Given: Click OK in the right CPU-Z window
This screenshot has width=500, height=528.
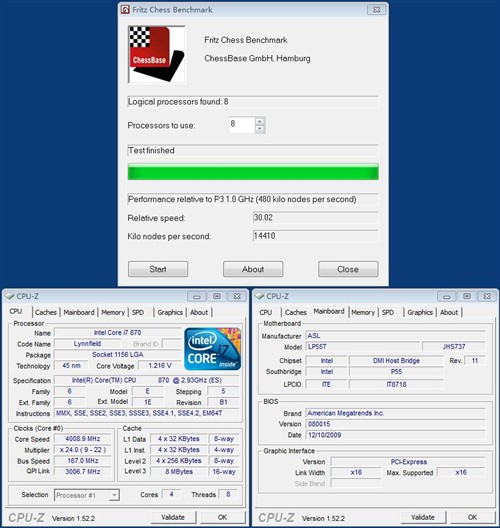Looking at the screenshot, I should (x=472, y=517).
